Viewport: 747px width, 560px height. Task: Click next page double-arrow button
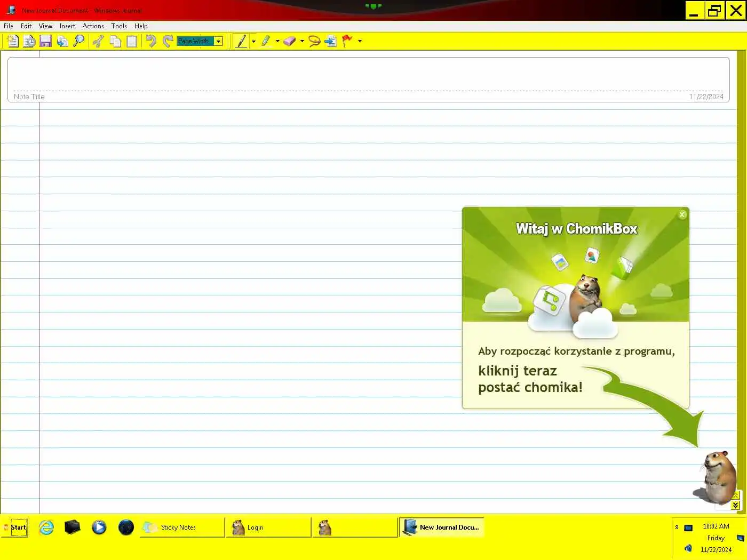coord(736,505)
